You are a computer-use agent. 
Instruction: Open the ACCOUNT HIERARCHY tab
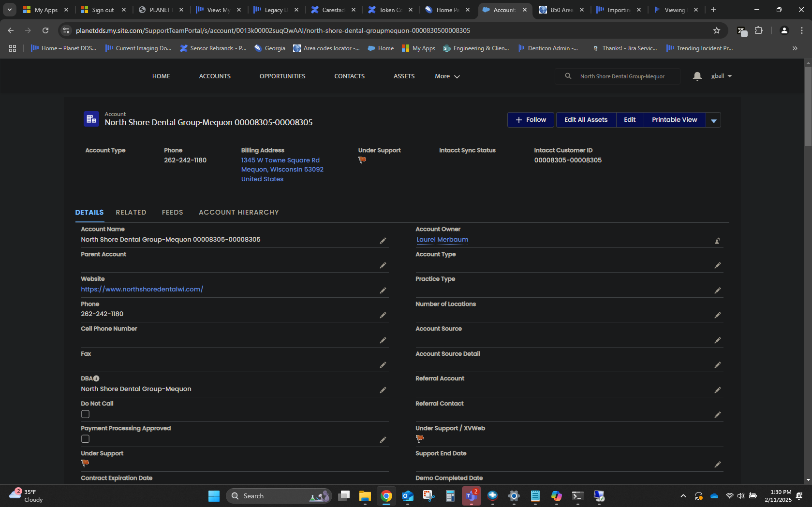[239, 212]
